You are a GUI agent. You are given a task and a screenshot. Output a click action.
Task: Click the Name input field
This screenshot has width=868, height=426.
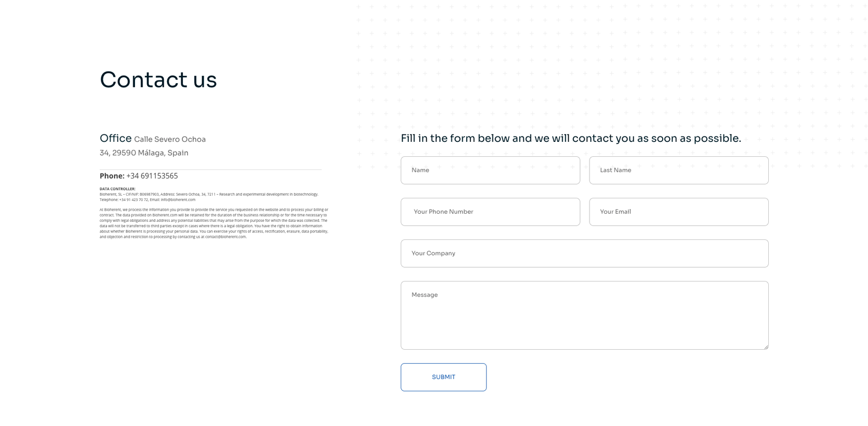tap(490, 170)
